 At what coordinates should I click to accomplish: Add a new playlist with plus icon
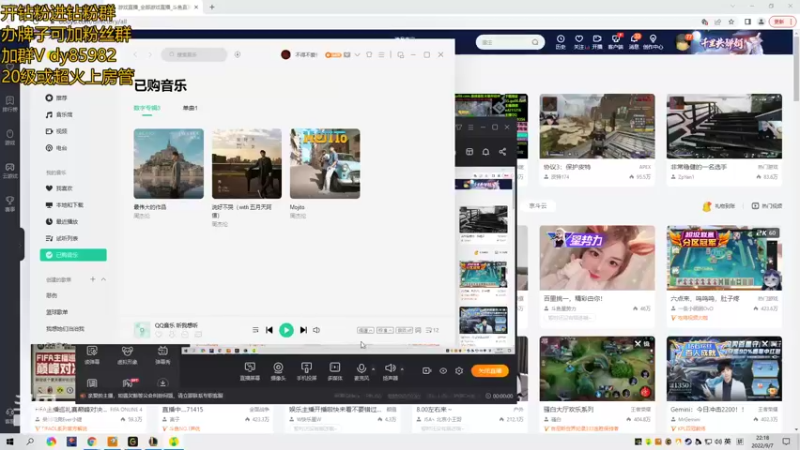pos(93,279)
